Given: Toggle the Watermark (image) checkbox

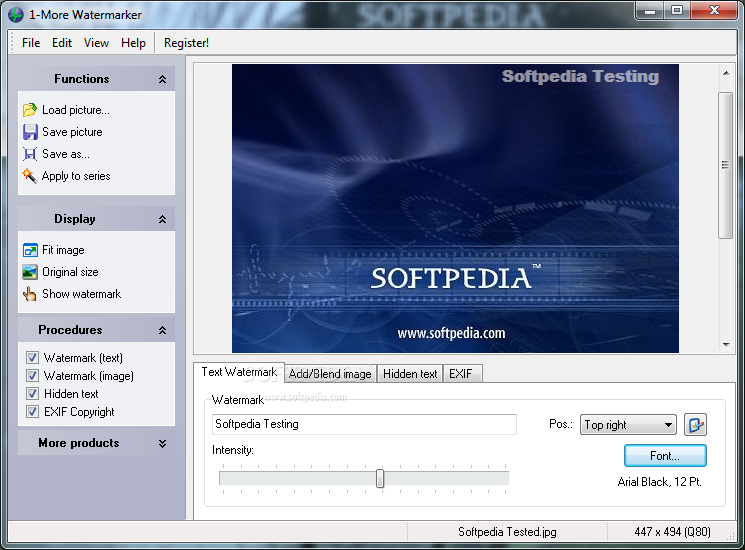Looking at the screenshot, I should click(32, 375).
